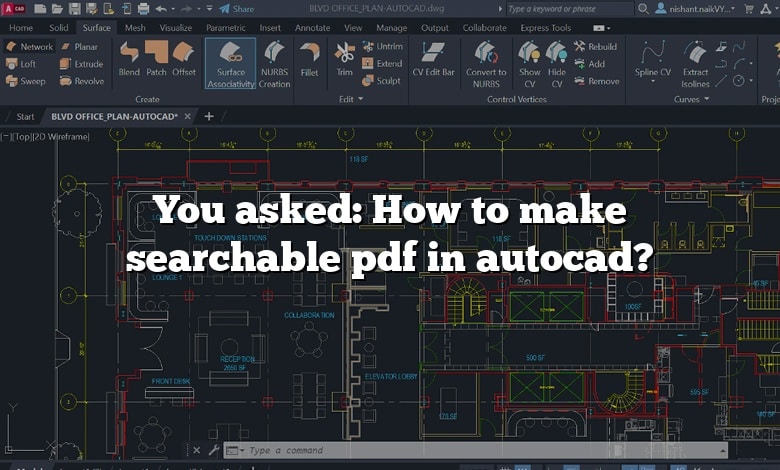Click Rebuild control vertices
The image size is (780, 470).
point(595,47)
